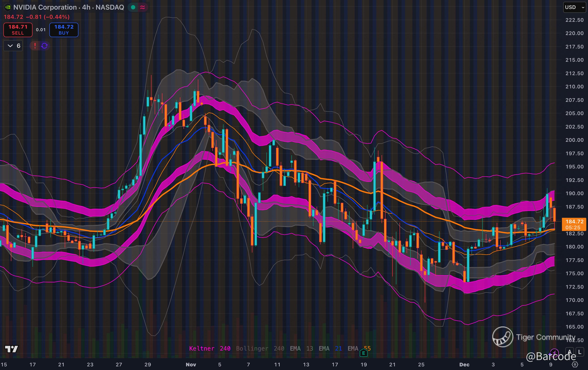Select the Keltner 240 indicator label
This screenshot has height=370, width=588.
[x=210, y=348]
